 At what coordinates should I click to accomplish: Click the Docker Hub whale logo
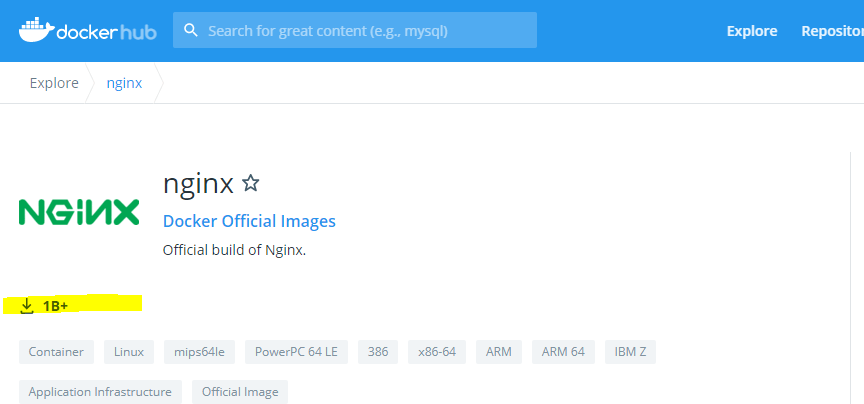click(36, 30)
